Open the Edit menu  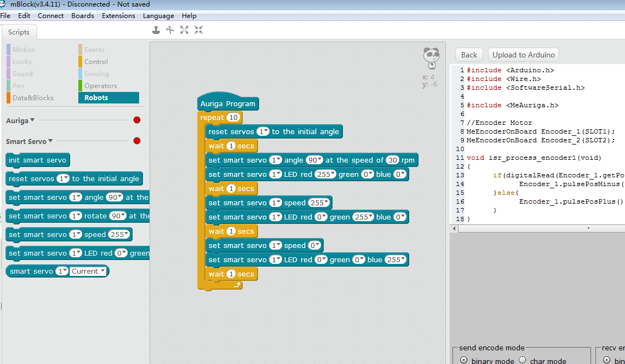pyautogui.click(x=24, y=15)
